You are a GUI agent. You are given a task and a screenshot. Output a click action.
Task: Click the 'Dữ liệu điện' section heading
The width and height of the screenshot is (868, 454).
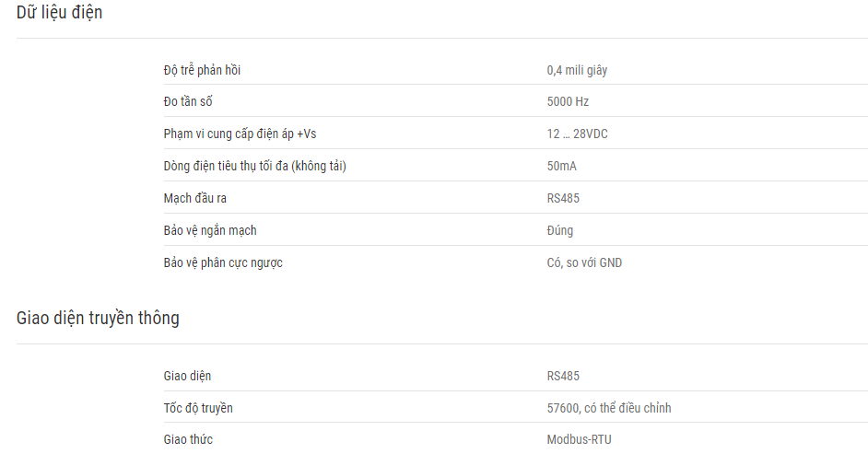pyautogui.click(x=59, y=12)
